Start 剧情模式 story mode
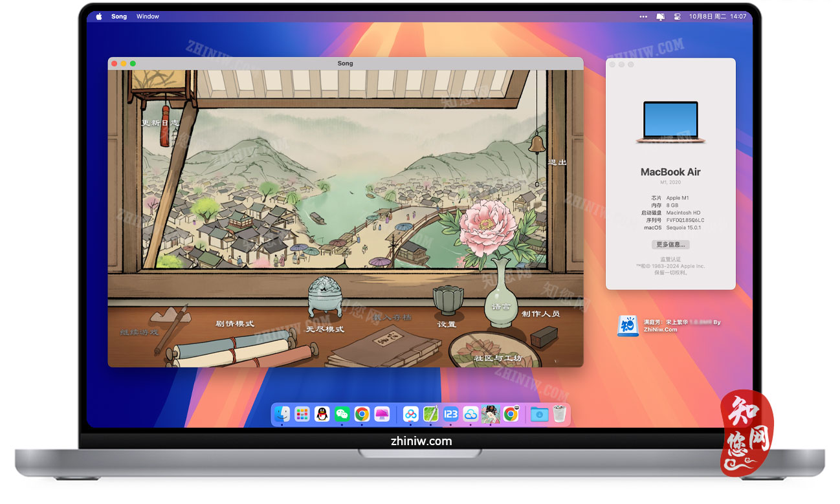The width and height of the screenshot is (840, 504). pyautogui.click(x=235, y=323)
